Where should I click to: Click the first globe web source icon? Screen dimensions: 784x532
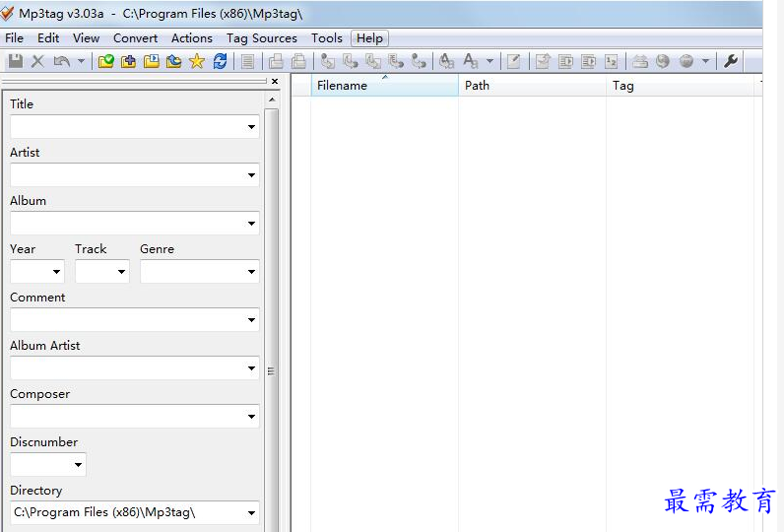(x=663, y=61)
